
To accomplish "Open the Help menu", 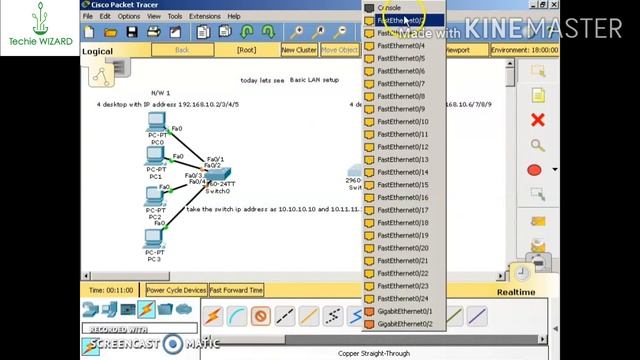I will pos(233,16).
